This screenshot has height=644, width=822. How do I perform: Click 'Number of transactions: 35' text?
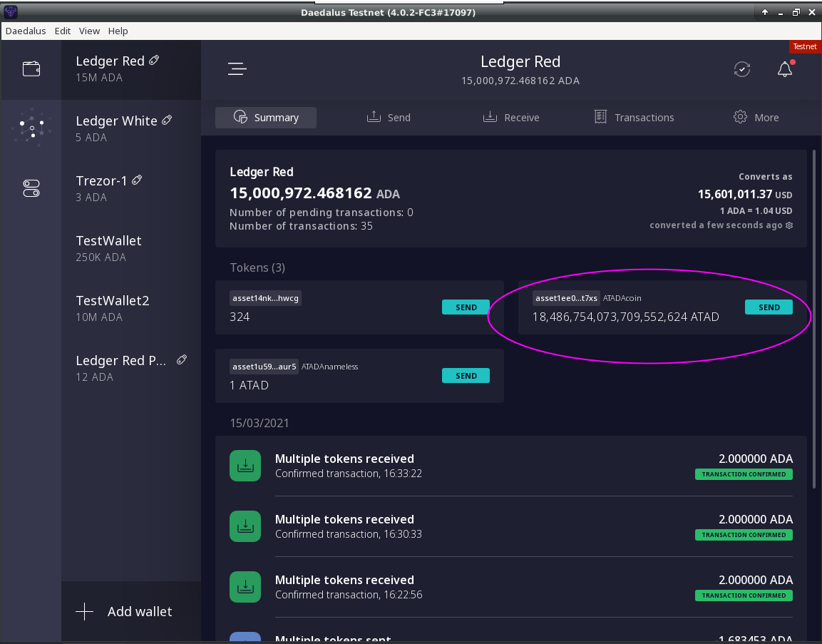[301, 226]
